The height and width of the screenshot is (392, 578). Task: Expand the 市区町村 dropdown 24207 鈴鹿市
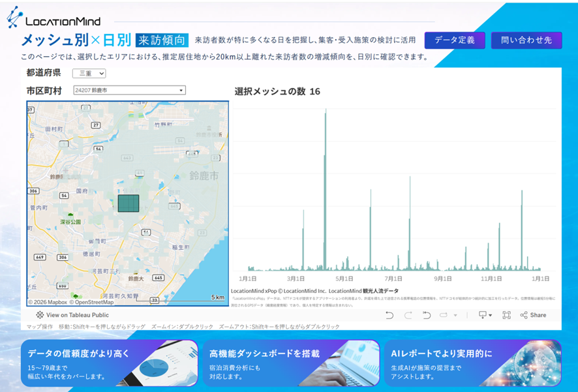129,90
